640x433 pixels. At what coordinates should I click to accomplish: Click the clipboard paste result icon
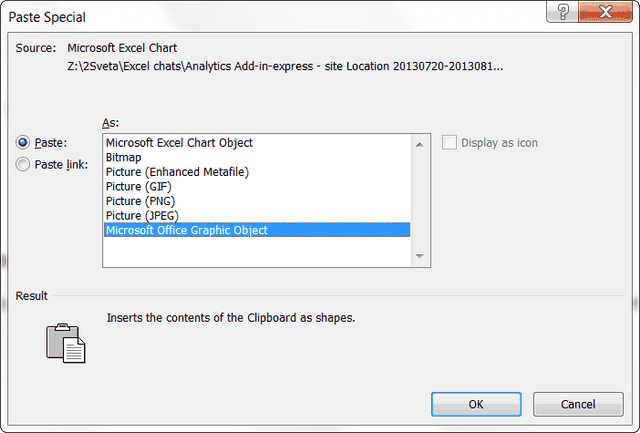[x=67, y=340]
